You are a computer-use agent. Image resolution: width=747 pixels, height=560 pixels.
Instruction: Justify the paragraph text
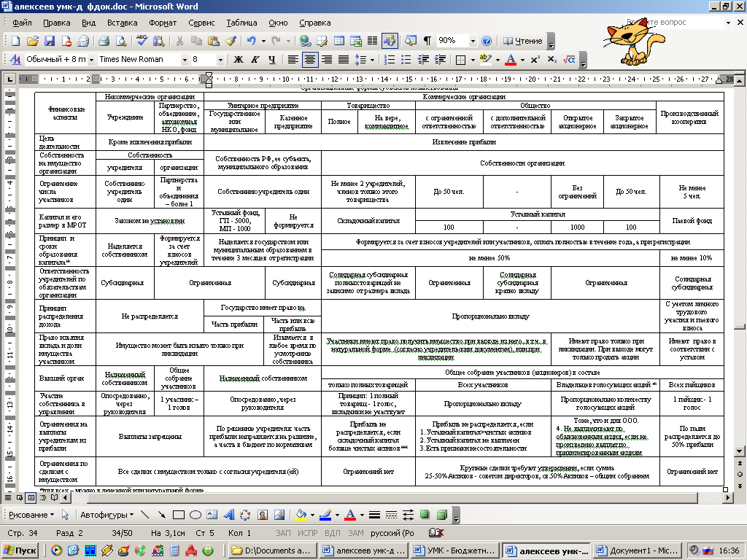344,60
